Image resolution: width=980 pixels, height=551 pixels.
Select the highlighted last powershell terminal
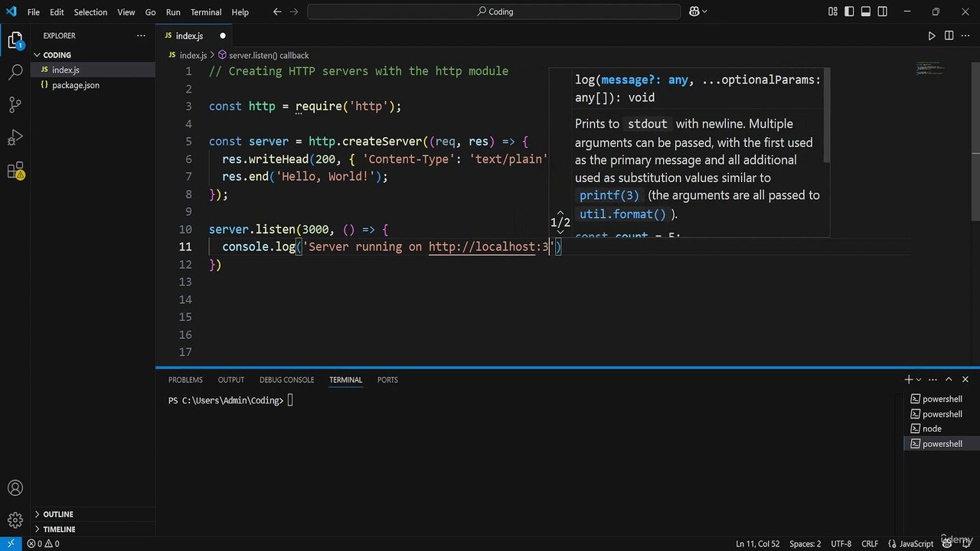[x=942, y=444]
